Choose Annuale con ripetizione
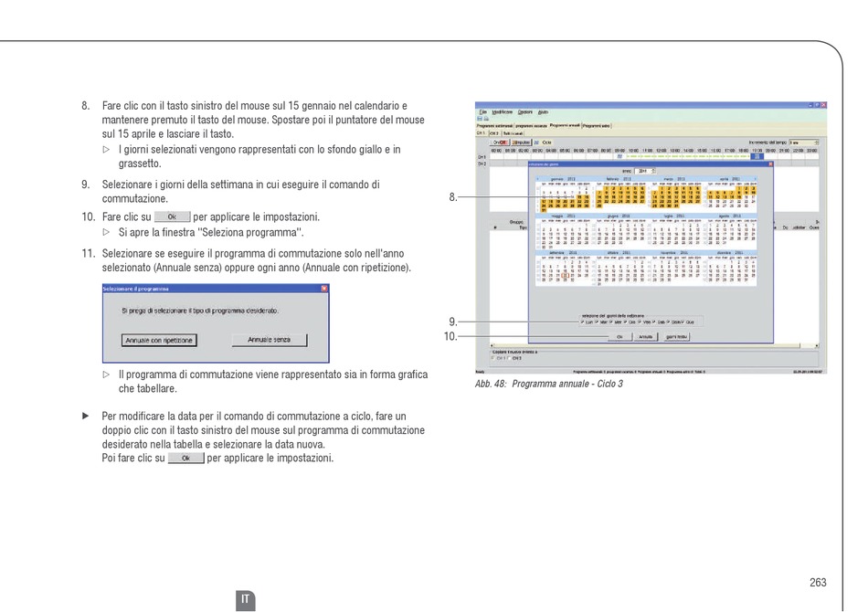 [x=159, y=341]
